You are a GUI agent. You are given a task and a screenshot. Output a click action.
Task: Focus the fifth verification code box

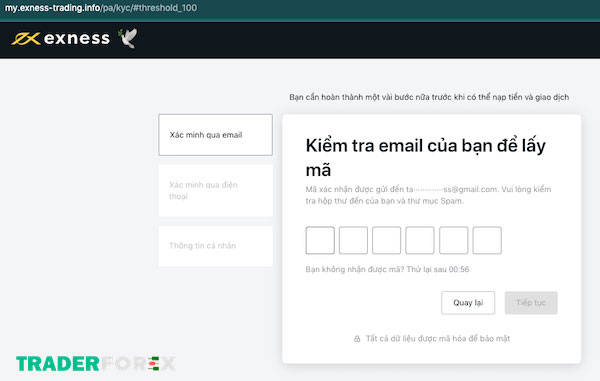point(453,240)
